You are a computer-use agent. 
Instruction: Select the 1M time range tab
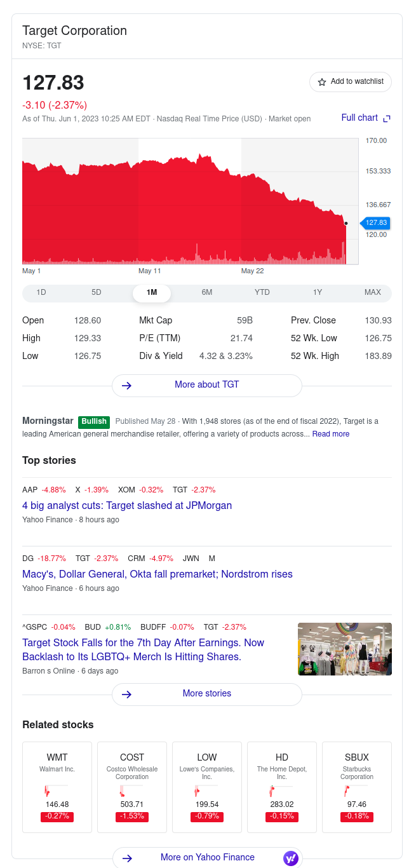point(152,293)
